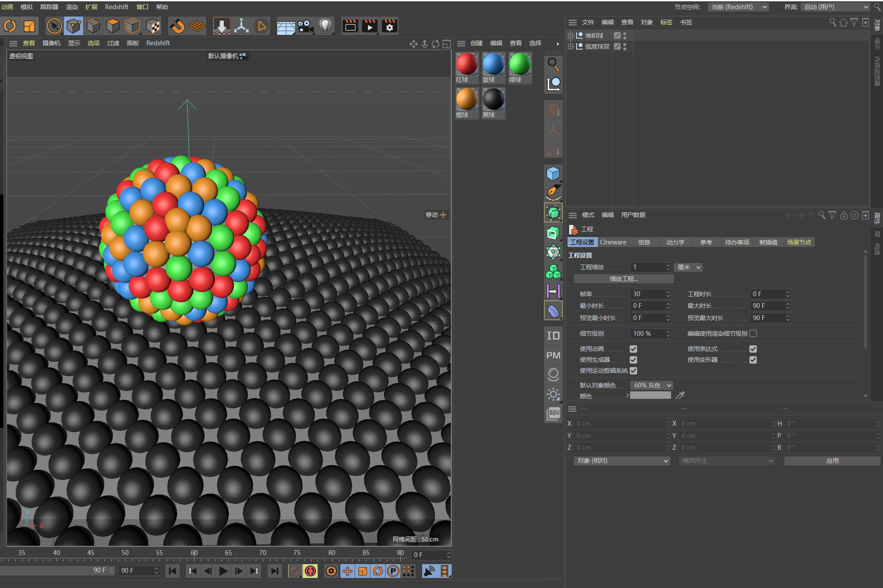
Task: Add a camera from the toolbar
Action: (x=306, y=26)
